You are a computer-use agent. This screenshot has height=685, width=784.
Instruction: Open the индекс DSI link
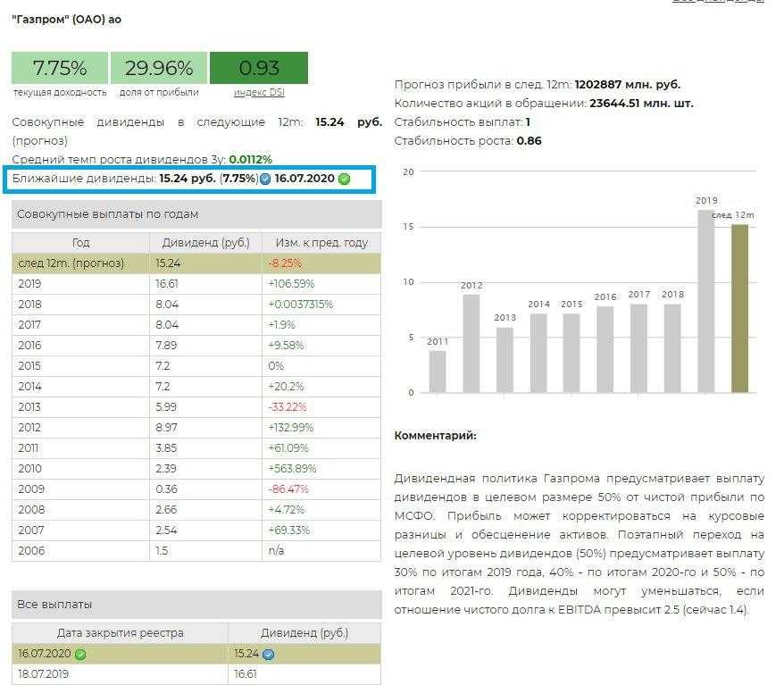point(259,93)
